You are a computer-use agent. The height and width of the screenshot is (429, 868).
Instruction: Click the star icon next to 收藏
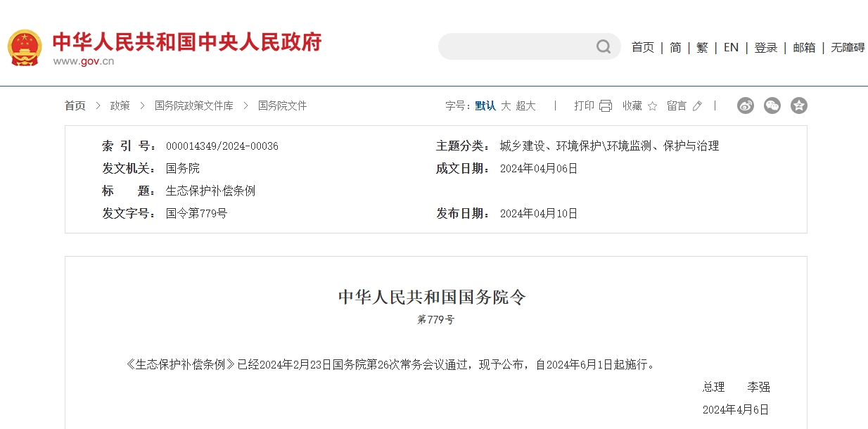(x=652, y=106)
